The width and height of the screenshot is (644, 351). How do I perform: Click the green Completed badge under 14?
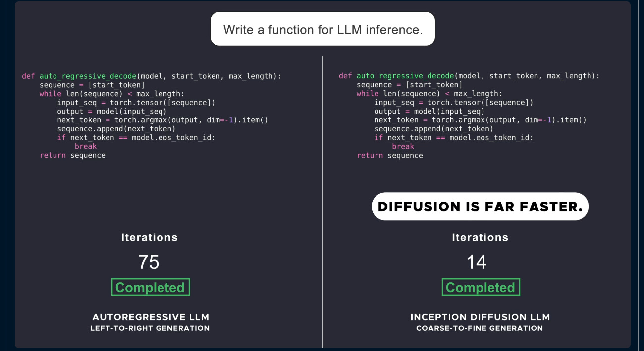pos(481,288)
